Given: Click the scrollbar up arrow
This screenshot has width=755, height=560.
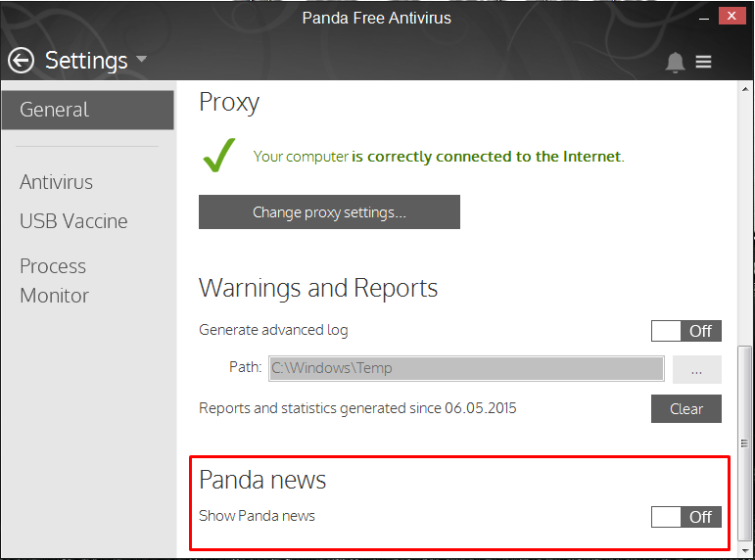Looking at the screenshot, I should click(745, 89).
